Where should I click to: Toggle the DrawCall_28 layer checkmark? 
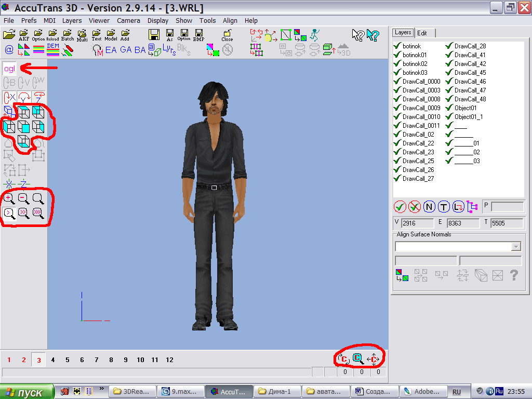coord(449,46)
